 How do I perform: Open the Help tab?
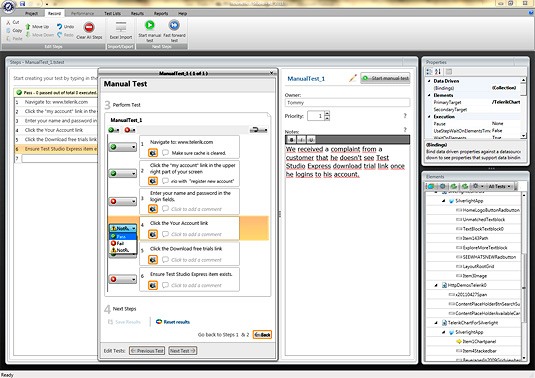click(x=182, y=14)
